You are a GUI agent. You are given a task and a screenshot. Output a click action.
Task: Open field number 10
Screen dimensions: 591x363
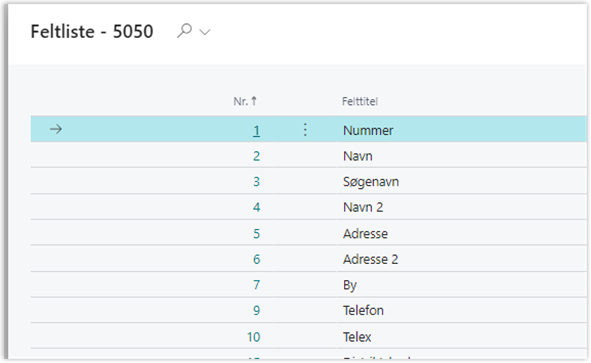[254, 337]
